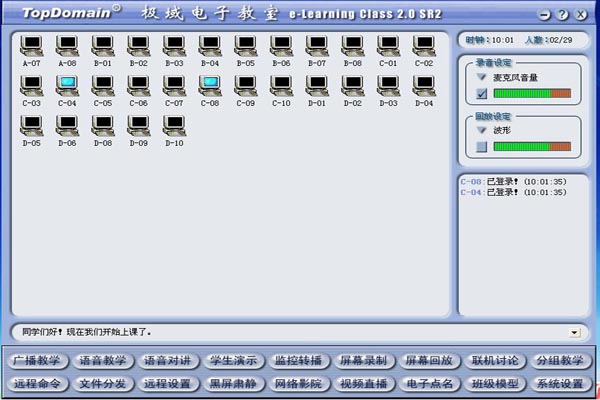
Task: Launch 电子点名 roll call
Action: (x=429, y=384)
